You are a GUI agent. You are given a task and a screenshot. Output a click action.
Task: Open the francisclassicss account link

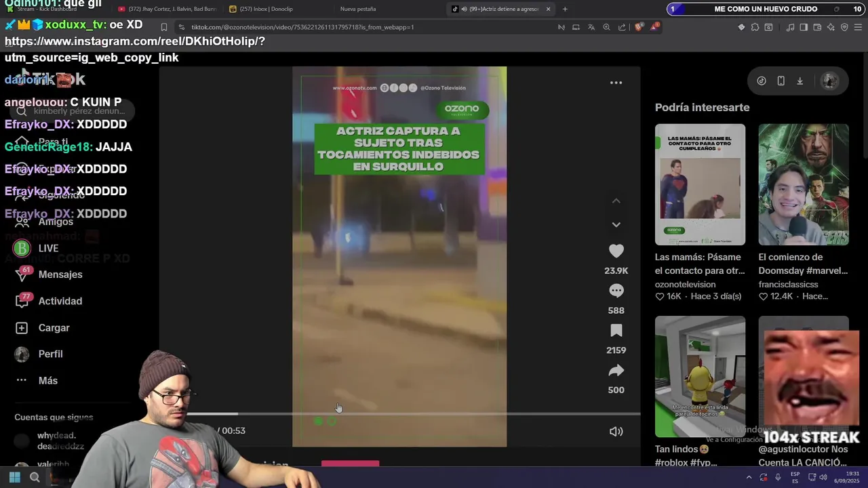tap(788, 285)
